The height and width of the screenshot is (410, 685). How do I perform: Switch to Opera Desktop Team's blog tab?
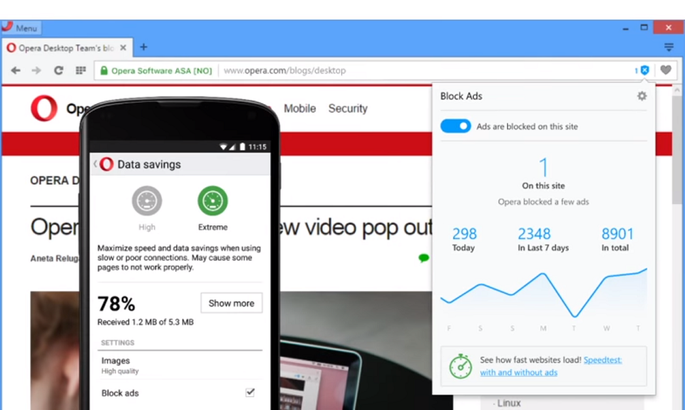point(66,48)
